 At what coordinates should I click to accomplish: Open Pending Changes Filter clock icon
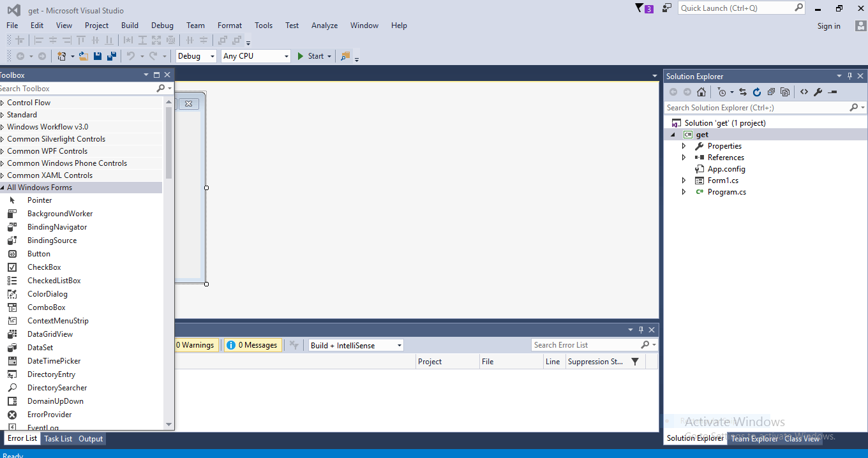(722, 92)
